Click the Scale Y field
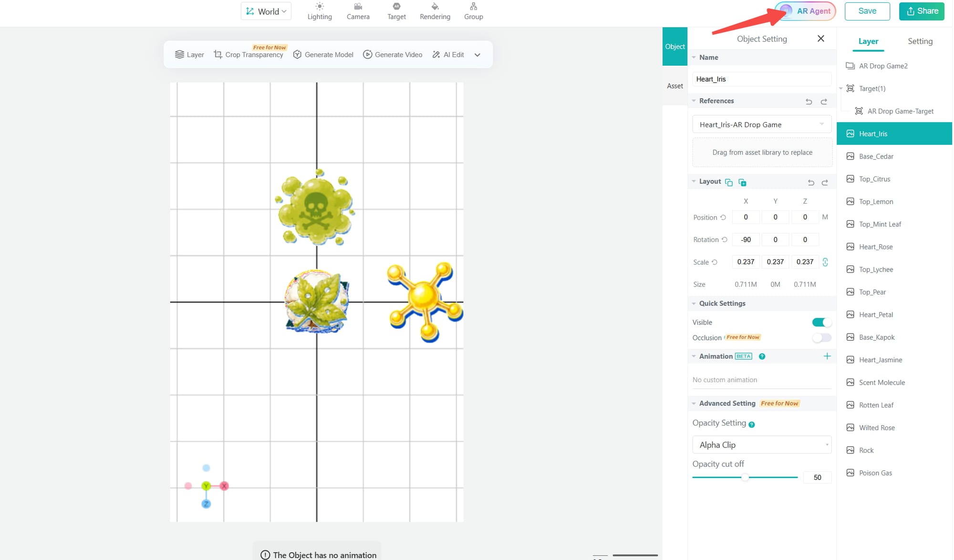This screenshot has height=560, width=954. 775,262
